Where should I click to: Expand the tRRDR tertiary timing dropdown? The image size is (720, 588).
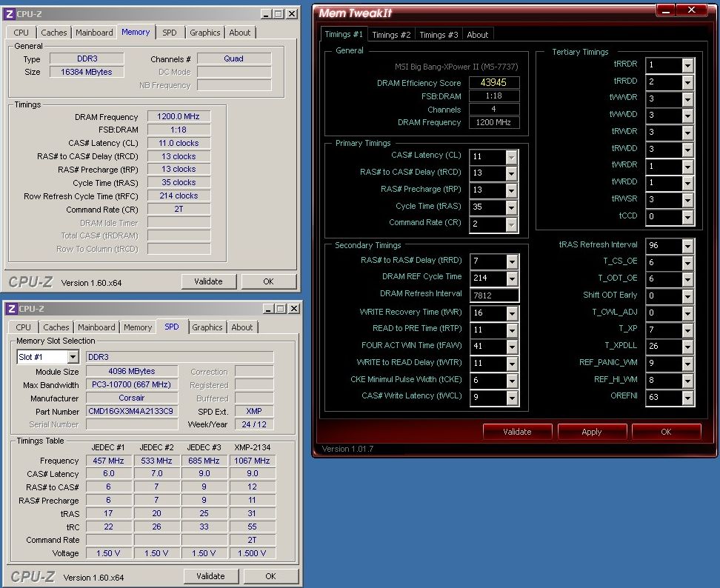click(x=687, y=65)
